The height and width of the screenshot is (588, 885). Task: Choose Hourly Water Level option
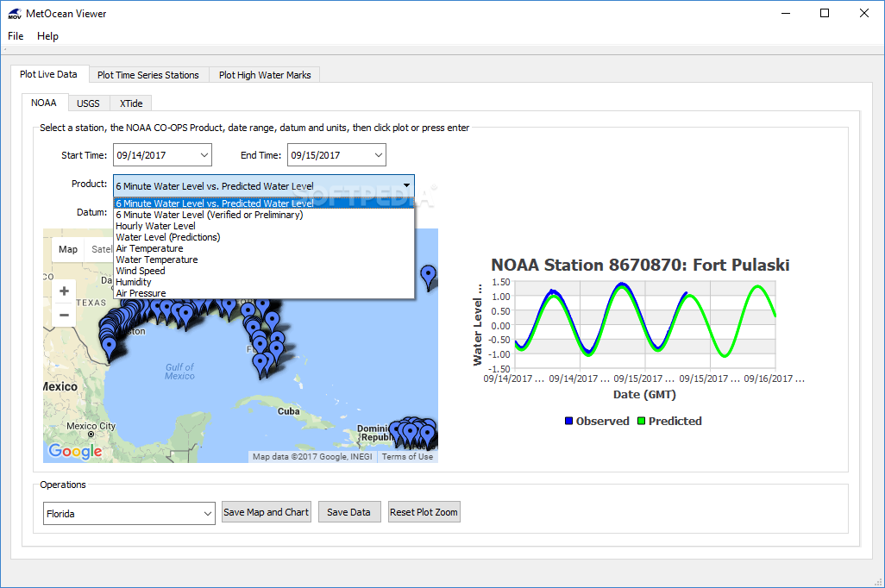(x=264, y=226)
